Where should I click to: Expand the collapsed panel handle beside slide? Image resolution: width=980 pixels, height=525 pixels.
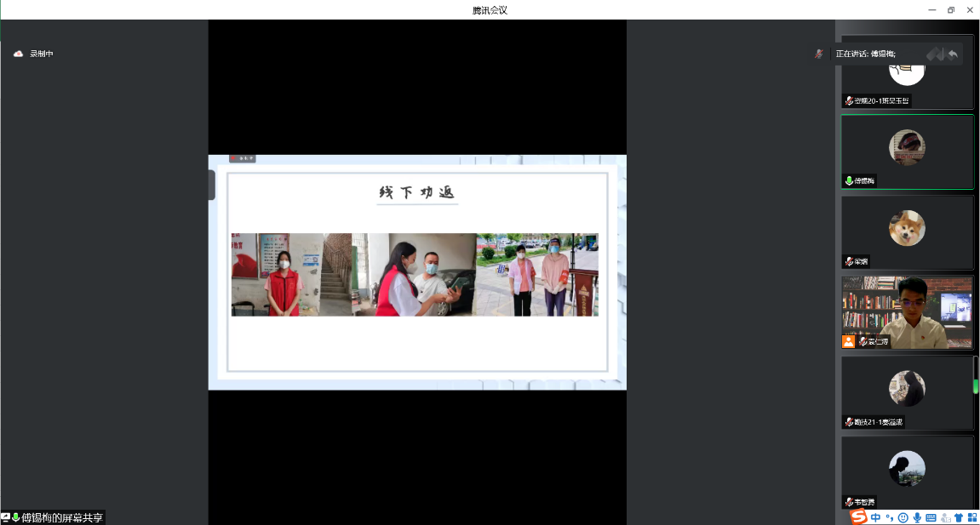(x=211, y=185)
